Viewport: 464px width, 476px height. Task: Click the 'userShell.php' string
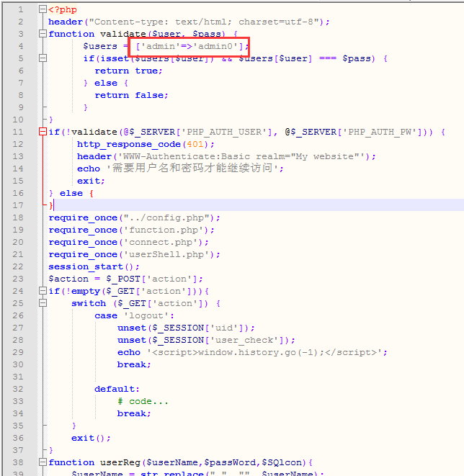[166, 254]
